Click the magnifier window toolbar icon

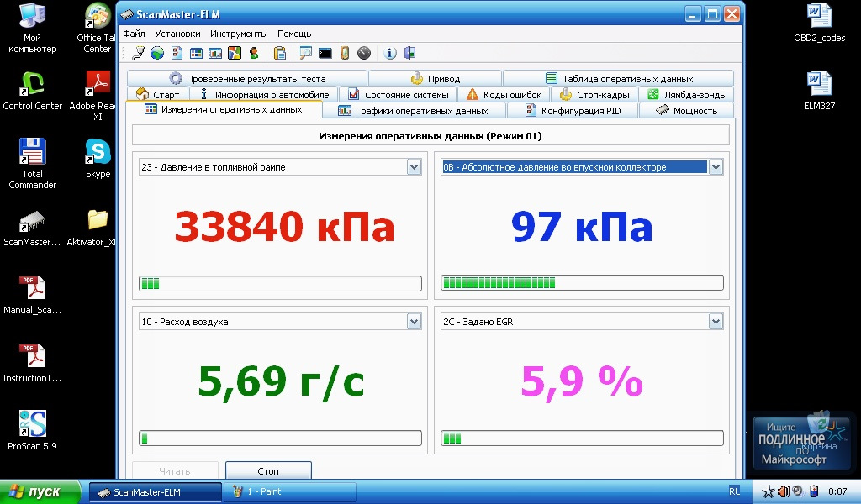click(305, 53)
